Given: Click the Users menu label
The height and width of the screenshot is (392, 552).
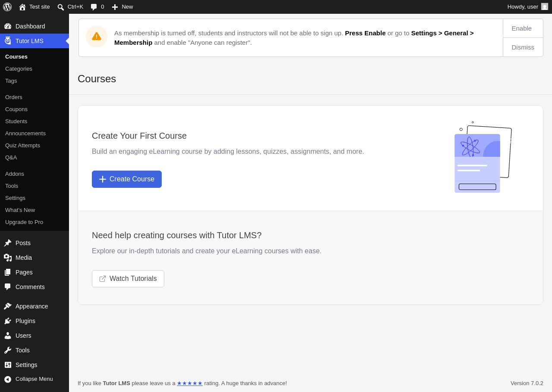Looking at the screenshot, I should tap(23, 336).
